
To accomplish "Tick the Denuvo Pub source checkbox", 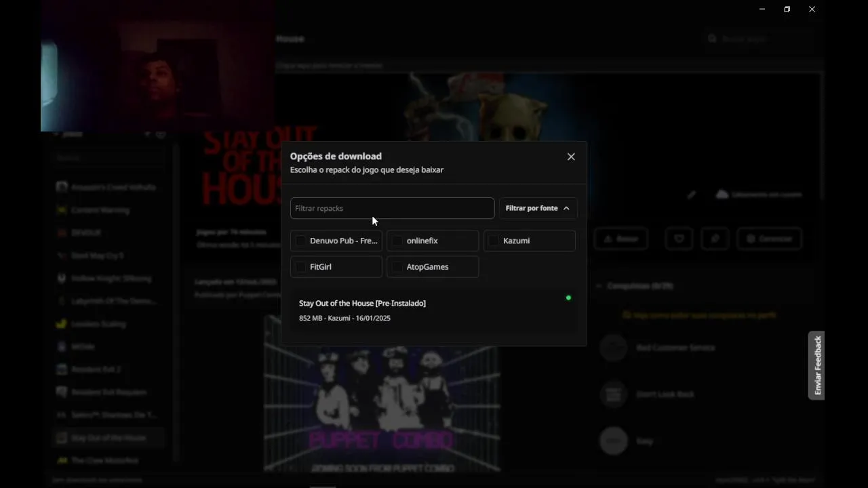I will [300, 241].
